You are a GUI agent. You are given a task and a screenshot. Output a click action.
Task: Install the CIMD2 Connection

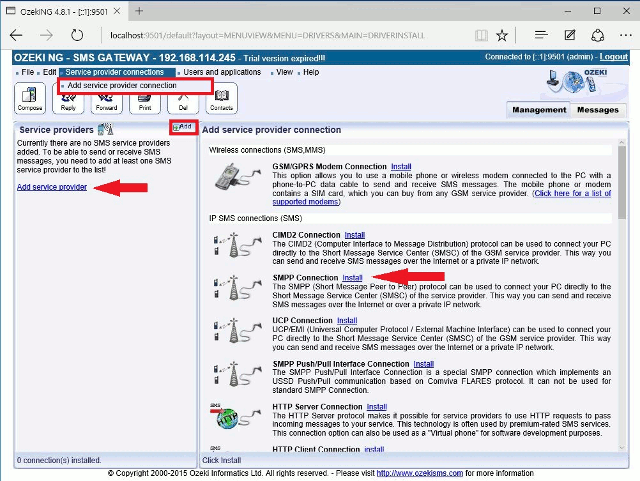point(355,235)
